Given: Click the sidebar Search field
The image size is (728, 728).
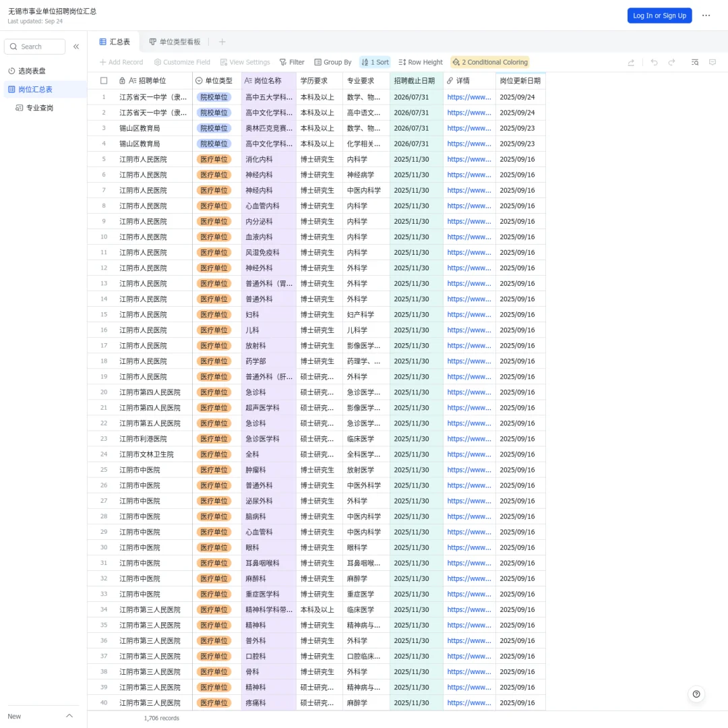Looking at the screenshot, I should click(35, 47).
